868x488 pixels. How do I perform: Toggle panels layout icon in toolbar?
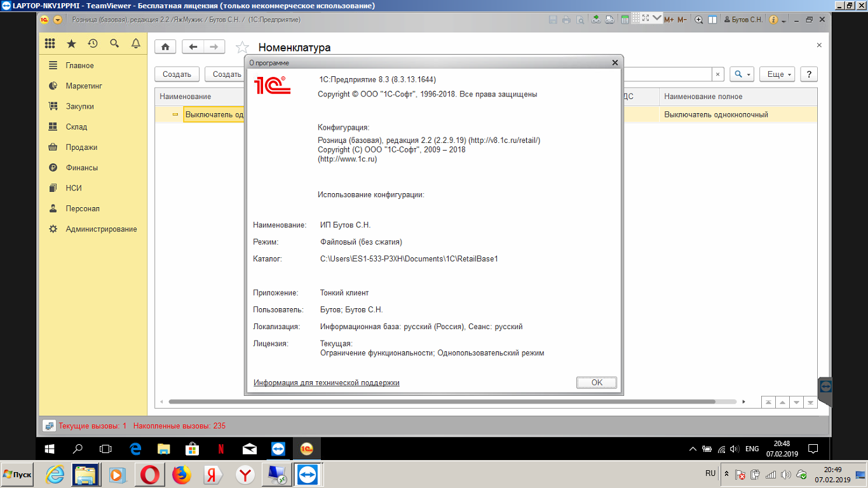click(x=712, y=20)
